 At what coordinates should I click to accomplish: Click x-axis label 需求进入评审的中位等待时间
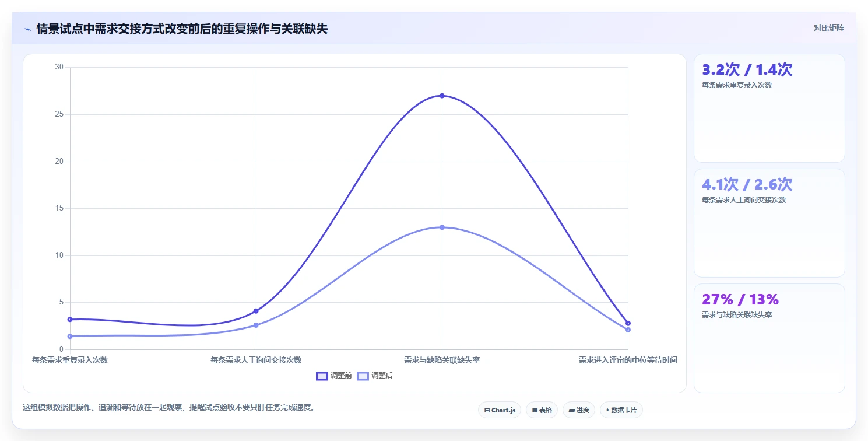click(x=628, y=360)
